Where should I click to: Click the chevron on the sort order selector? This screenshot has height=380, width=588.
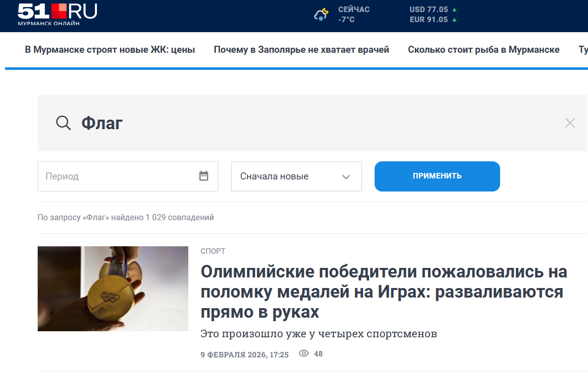[346, 176]
